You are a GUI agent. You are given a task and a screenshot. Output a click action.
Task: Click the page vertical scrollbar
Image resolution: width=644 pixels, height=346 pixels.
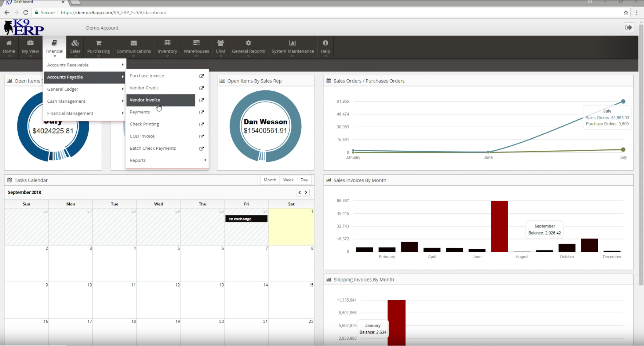pos(641,154)
